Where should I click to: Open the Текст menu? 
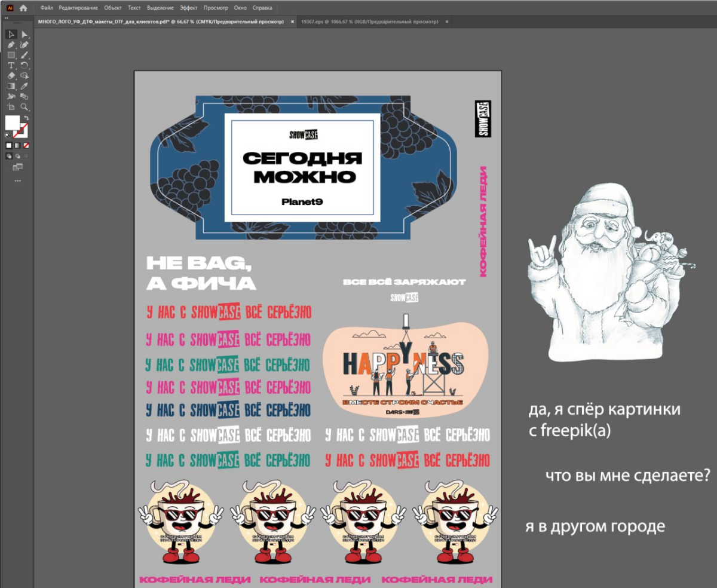click(x=134, y=8)
